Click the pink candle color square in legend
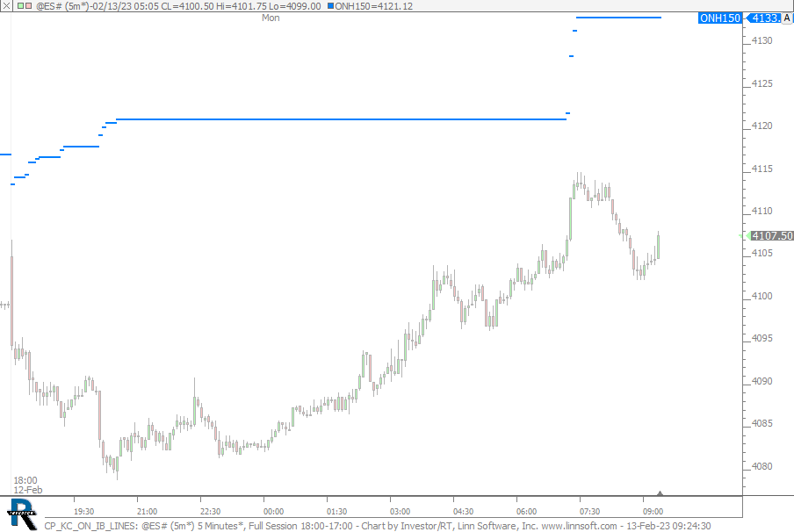This screenshot has width=794, height=532. (28, 6)
